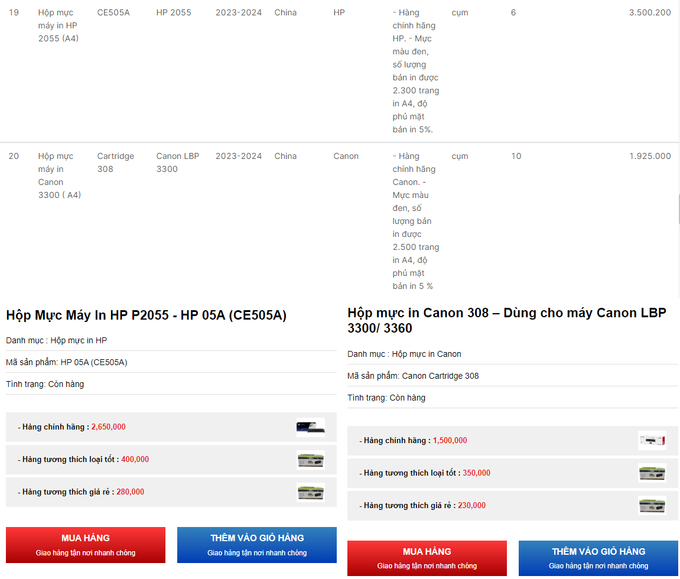Select HP 'Hàng tương thích loại tốt : 400,000' option
The height and width of the screenshot is (579, 680).
(171, 460)
